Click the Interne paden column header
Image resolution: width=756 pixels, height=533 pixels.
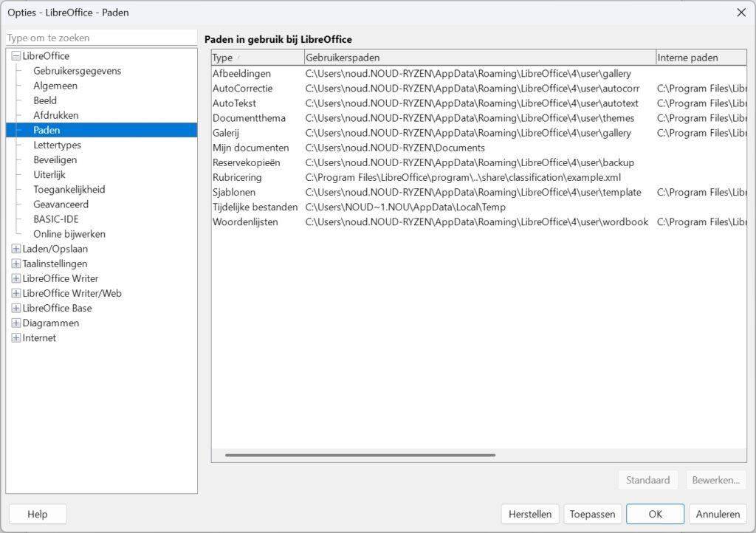[x=701, y=58]
